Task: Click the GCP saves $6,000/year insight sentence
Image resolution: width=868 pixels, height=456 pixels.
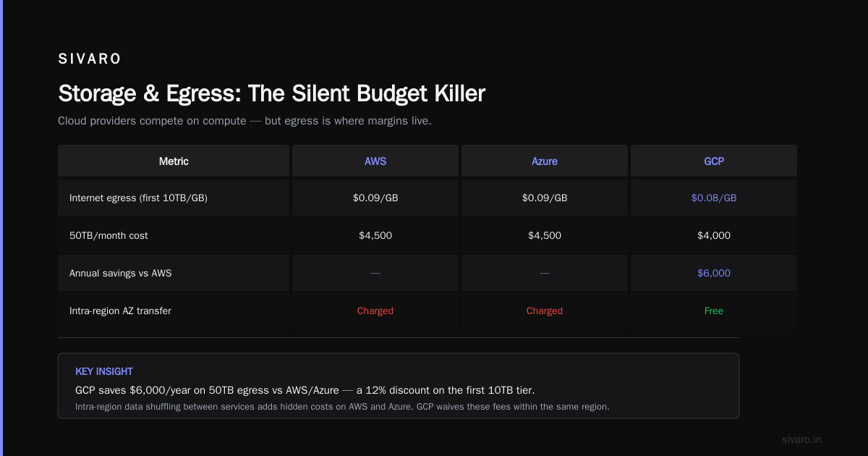Action: (305, 390)
